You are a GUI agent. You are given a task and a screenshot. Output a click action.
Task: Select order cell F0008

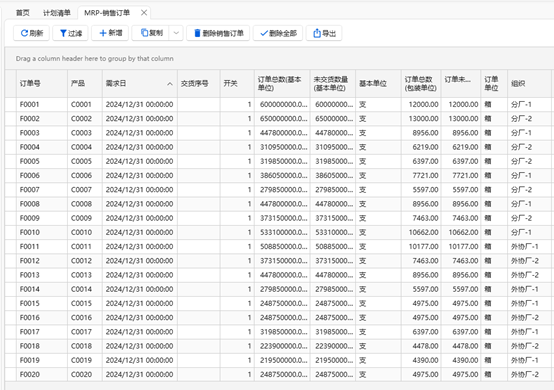[x=42, y=204]
